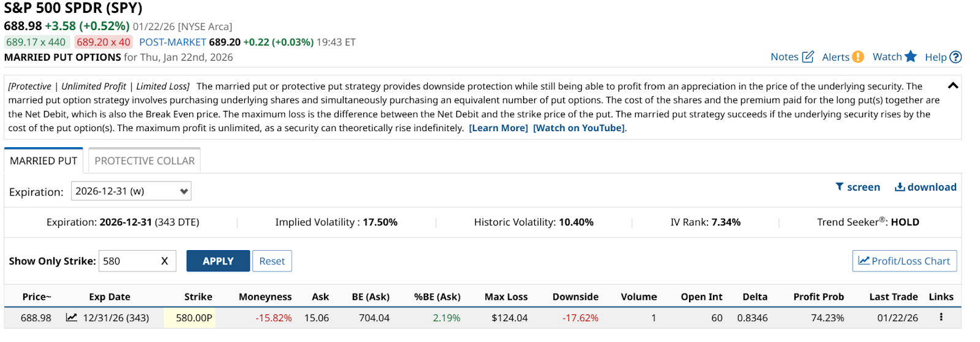Clear the strike filter with X
980x342 pixels.
pos(164,261)
